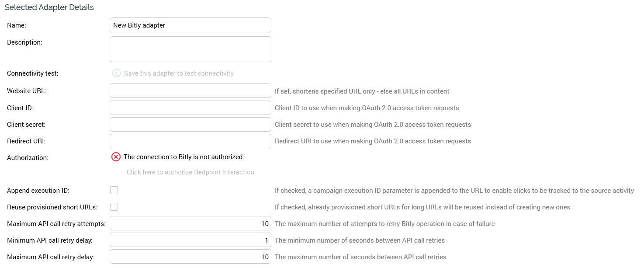Click the Redirect URI text box
This screenshot has width=644, height=268.
click(x=190, y=141)
